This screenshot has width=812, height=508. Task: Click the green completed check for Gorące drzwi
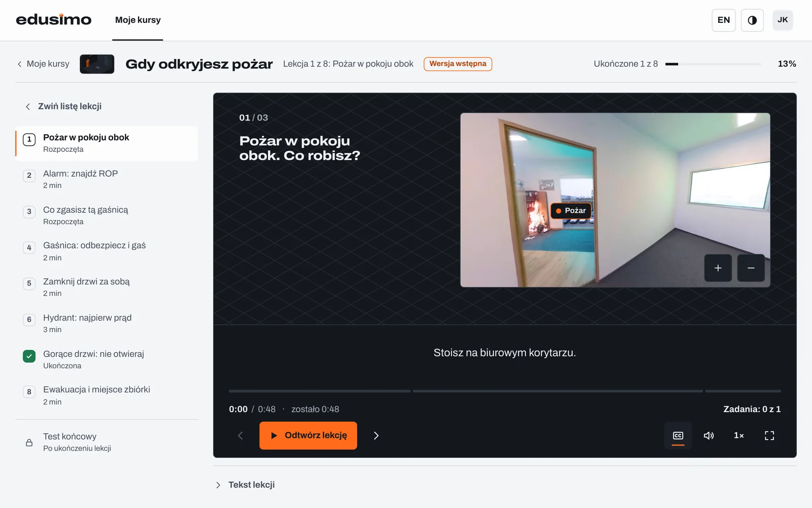coord(29,356)
